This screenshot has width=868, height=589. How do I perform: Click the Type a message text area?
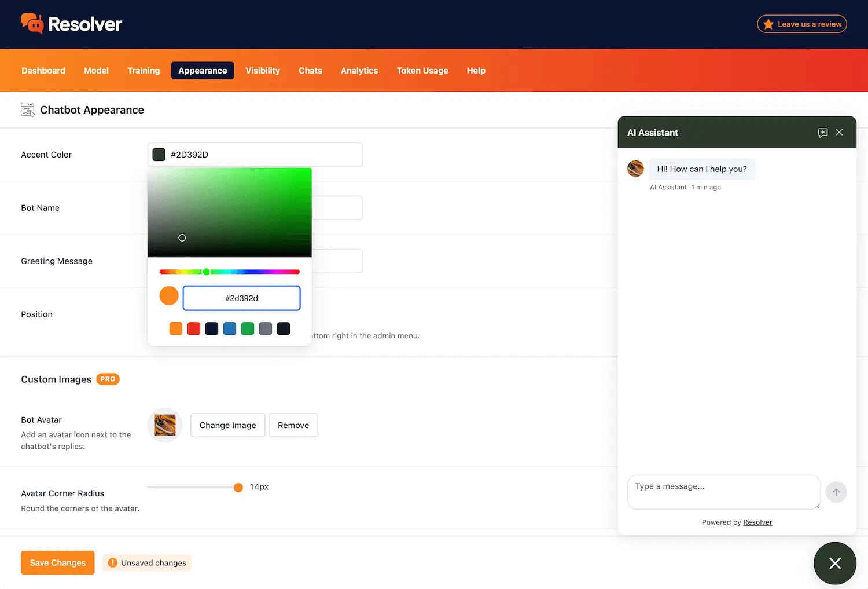click(x=724, y=492)
